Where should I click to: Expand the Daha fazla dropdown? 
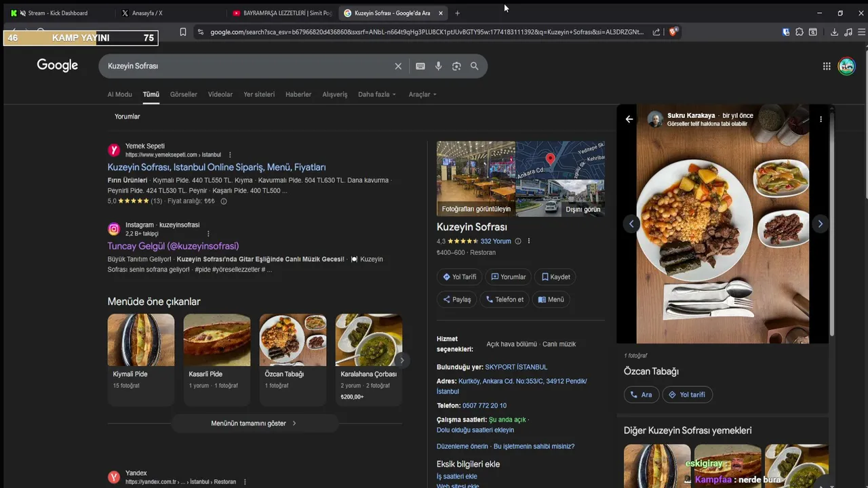(x=377, y=94)
